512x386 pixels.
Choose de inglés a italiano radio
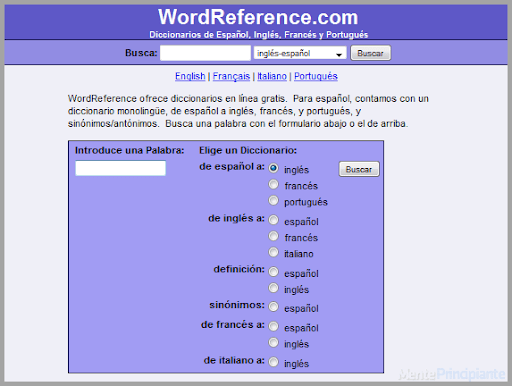point(273,252)
